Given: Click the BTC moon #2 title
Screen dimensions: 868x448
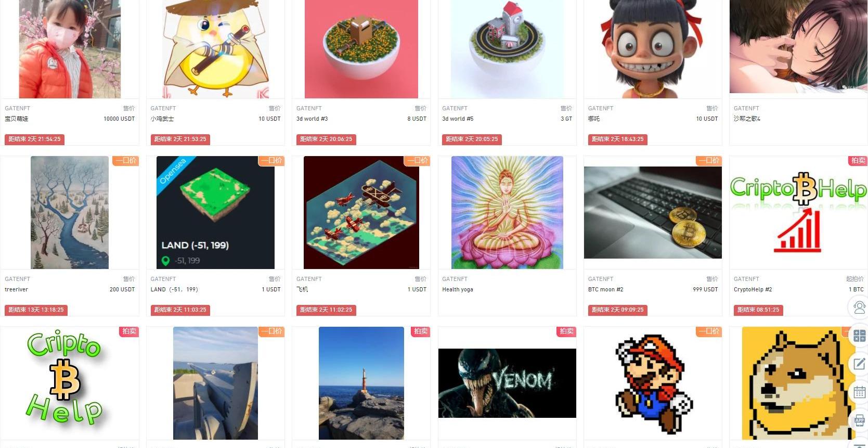Looking at the screenshot, I should point(605,289).
